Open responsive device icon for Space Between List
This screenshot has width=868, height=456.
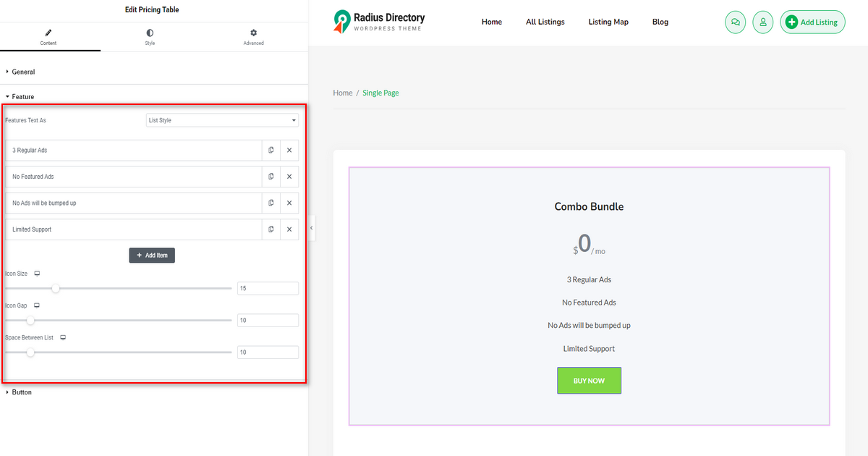63,337
